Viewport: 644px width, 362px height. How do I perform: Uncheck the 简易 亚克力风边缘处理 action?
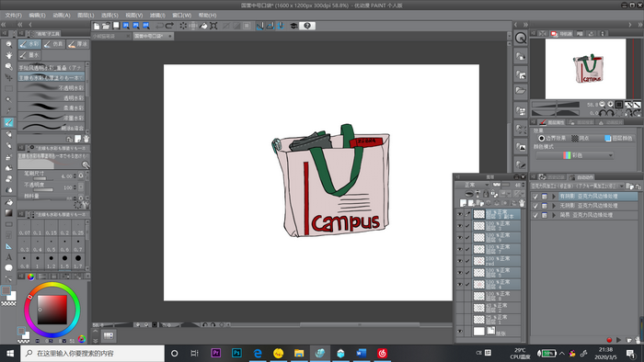535,215
